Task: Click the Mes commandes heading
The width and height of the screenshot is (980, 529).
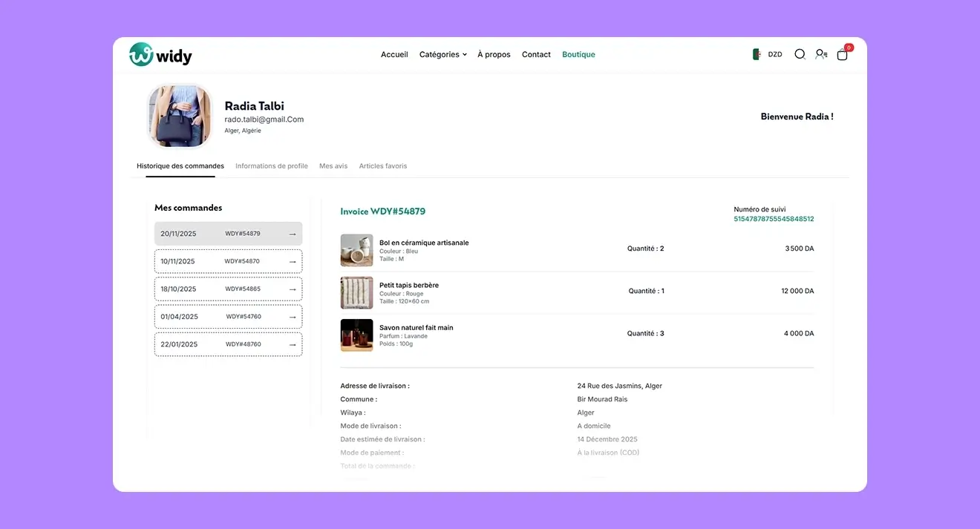Action: (x=189, y=208)
